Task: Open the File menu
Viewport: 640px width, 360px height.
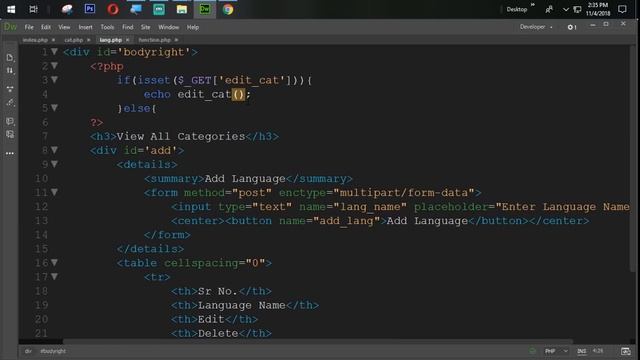Action: (x=29, y=27)
